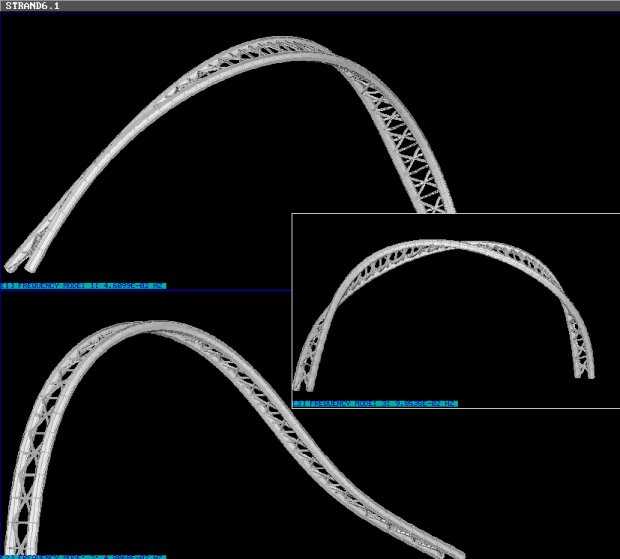Click the blue divider between left viewports
The height and width of the screenshot is (559, 620).
pyautogui.click(x=145, y=291)
